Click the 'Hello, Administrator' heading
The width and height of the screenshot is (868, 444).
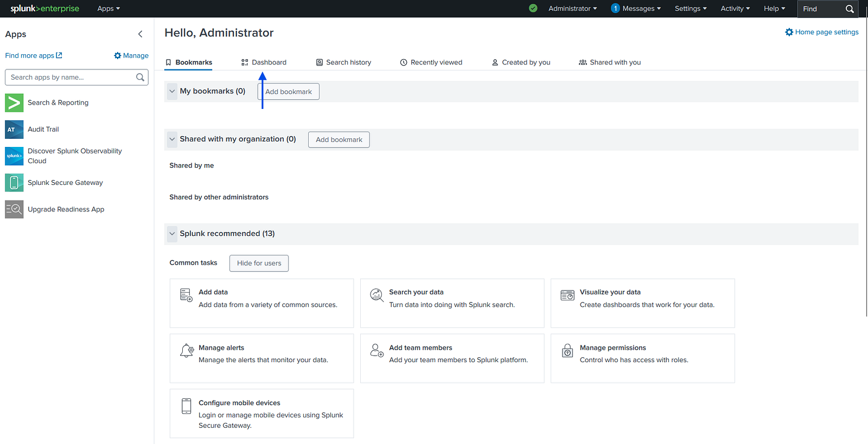pos(219,33)
